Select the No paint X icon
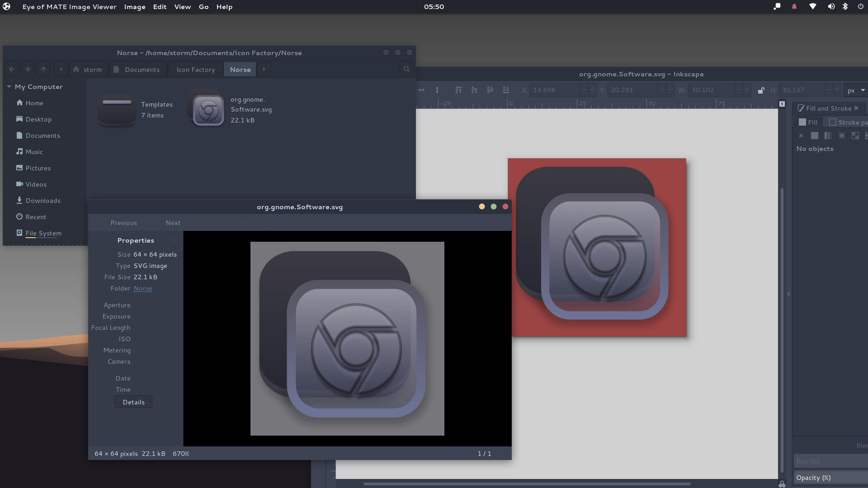Screen dimensions: 868x488 (x=801, y=136)
